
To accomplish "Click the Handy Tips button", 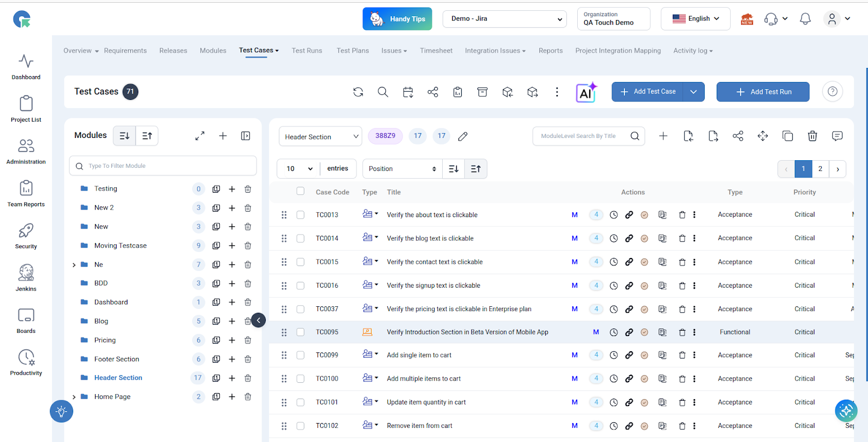I will coord(397,19).
